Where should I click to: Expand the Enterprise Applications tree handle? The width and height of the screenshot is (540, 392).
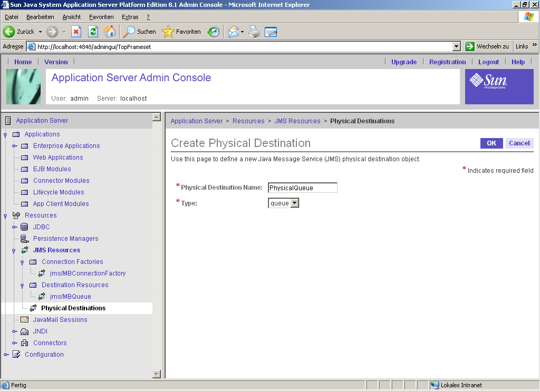pos(14,146)
